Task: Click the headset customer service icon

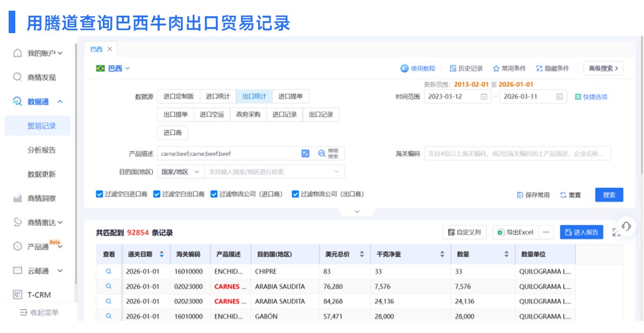Action: [x=627, y=227]
